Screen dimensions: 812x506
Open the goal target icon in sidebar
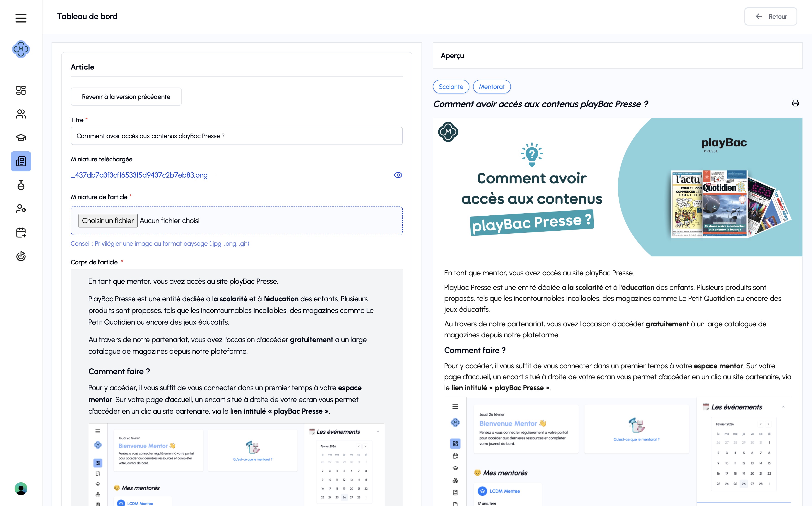pos(21,256)
